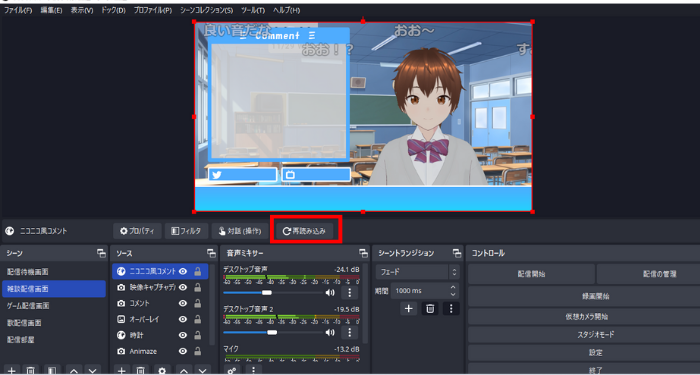The height and width of the screenshot is (375, 700).
Task: Lock the 映像キャプチャデバイス source
Action: point(197,287)
